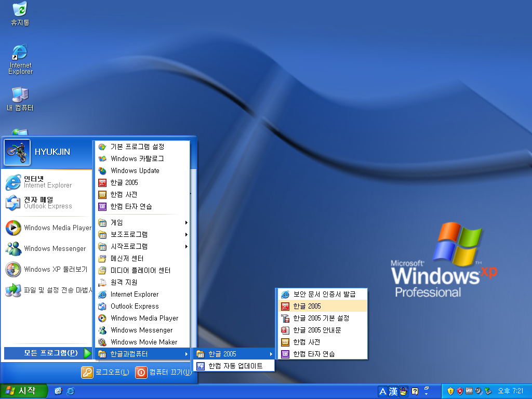532x399 pixels.
Task: Open Windows Update in programs menu
Action: tap(142, 170)
